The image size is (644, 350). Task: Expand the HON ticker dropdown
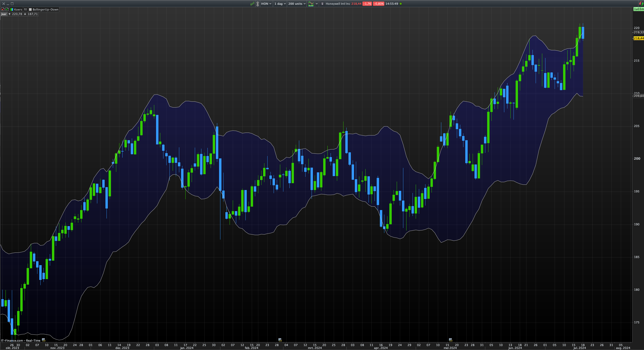click(x=266, y=4)
